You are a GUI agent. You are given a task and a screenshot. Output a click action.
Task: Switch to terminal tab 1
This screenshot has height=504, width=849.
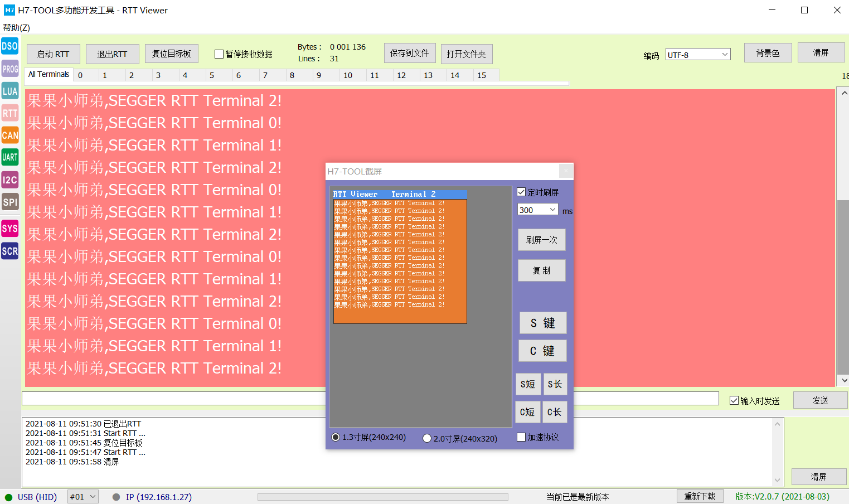coord(113,75)
